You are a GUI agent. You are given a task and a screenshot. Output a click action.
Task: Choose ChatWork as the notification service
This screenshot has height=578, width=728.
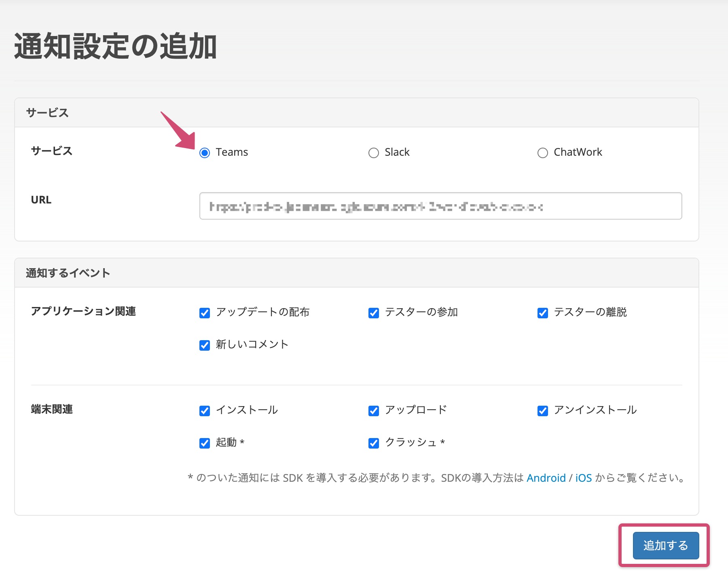tap(543, 152)
